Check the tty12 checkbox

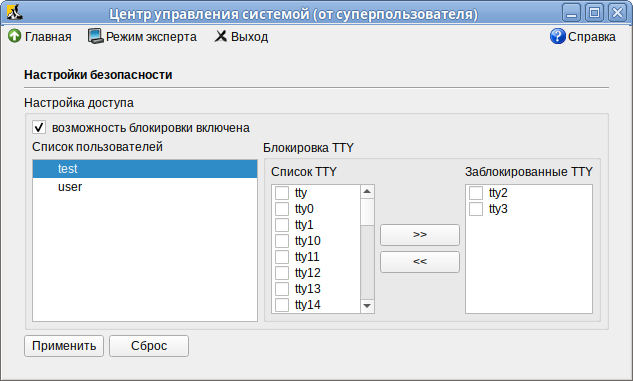pyautogui.click(x=282, y=273)
